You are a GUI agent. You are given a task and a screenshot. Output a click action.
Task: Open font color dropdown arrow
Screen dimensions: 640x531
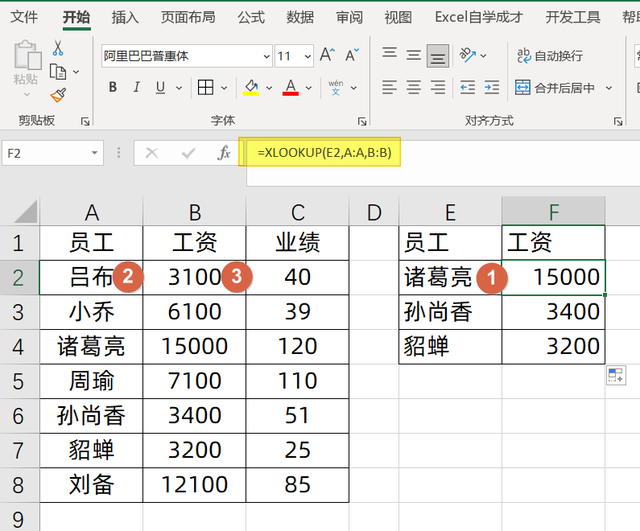point(309,87)
